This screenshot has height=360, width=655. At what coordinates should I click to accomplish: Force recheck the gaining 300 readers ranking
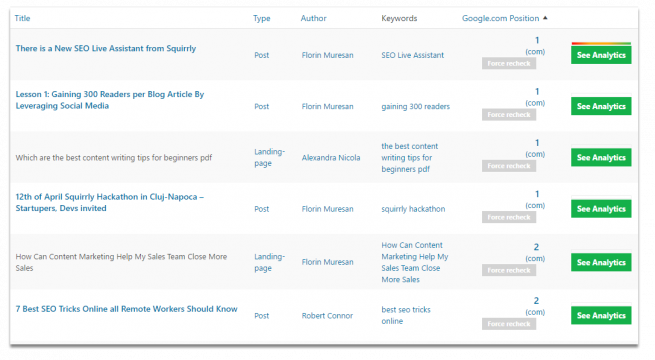coord(509,115)
